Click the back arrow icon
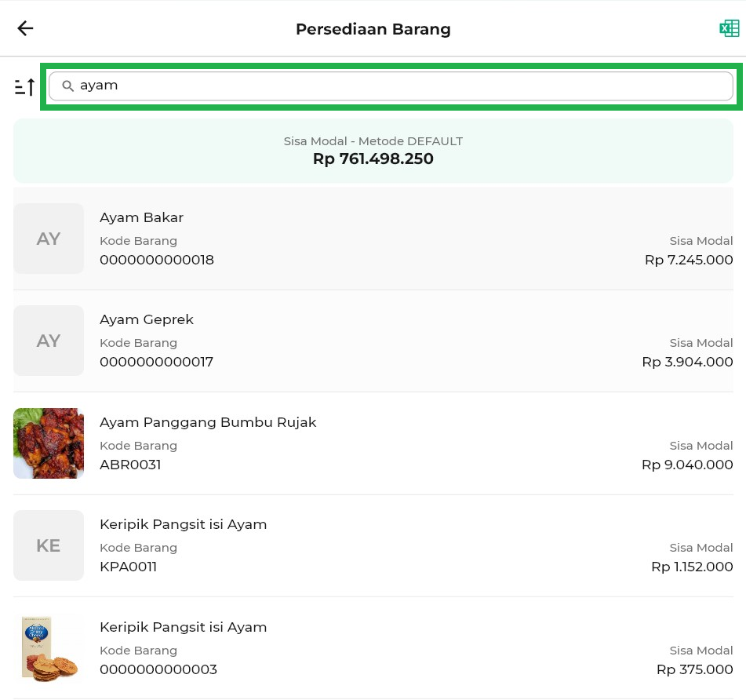This screenshot has width=746, height=700. pos(25,29)
